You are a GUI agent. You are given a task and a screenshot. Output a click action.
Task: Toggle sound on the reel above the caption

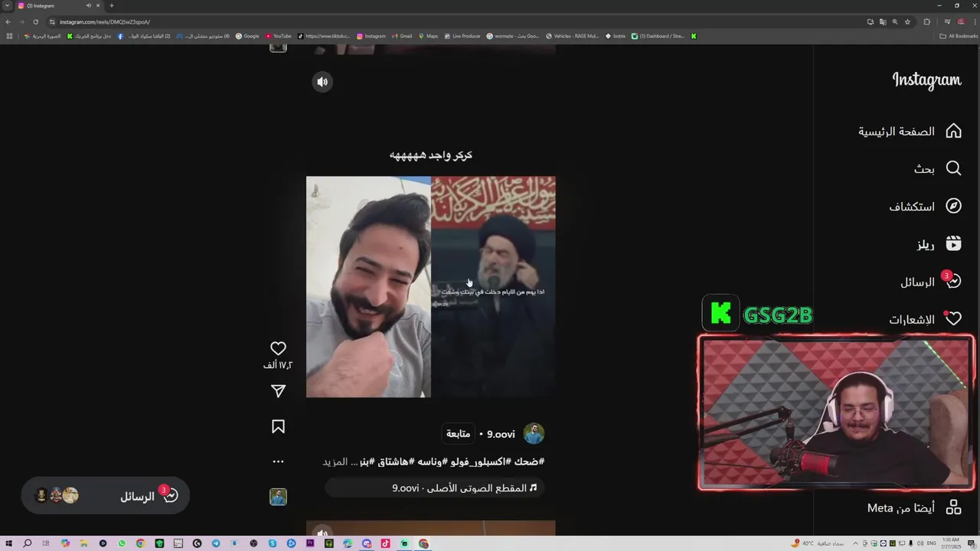click(x=322, y=82)
